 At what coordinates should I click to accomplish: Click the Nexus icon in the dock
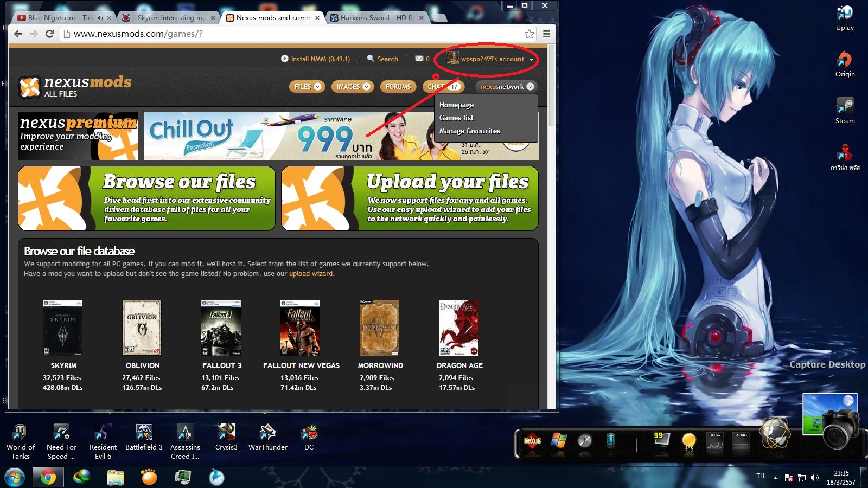click(532, 441)
